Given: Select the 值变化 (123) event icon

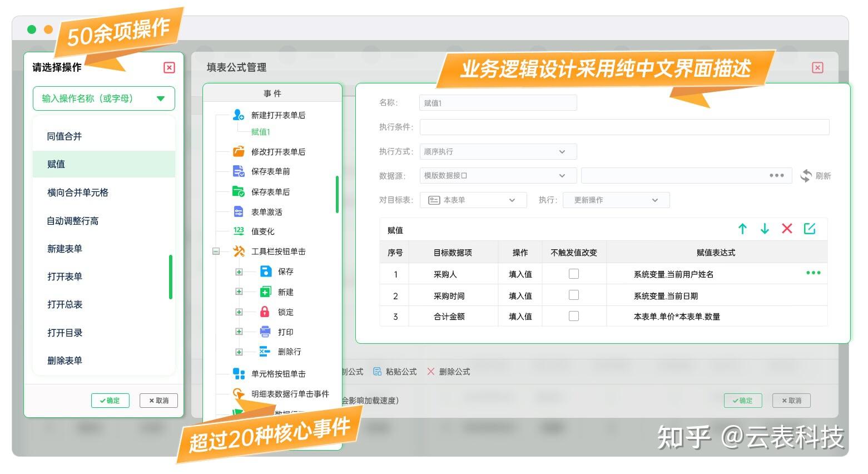Looking at the screenshot, I should tap(238, 231).
